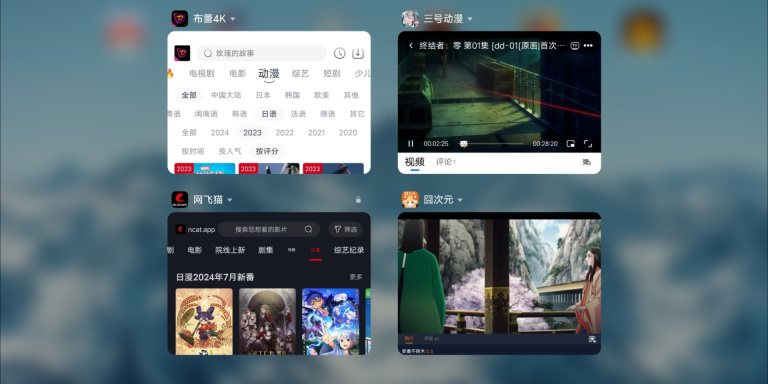Select region filter 全部 in 布蕾4K
This screenshot has width=768, height=384.
pyautogui.click(x=189, y=95)
